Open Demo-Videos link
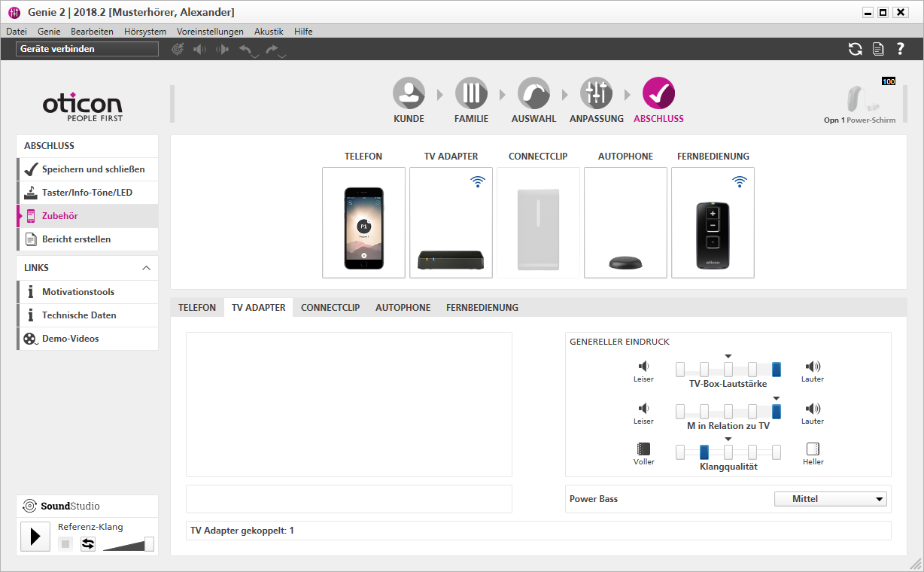This screenshot has height=572, width=924. click(70, 339)
